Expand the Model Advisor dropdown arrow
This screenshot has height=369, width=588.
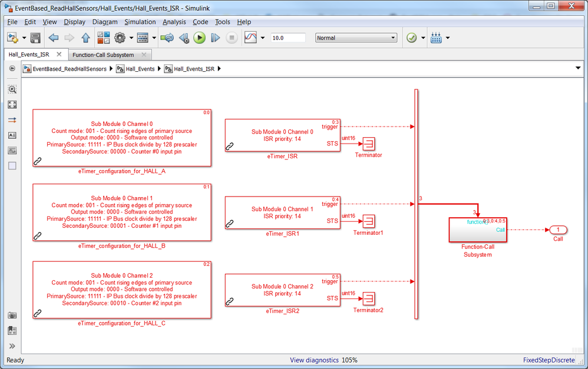point(424,38)
